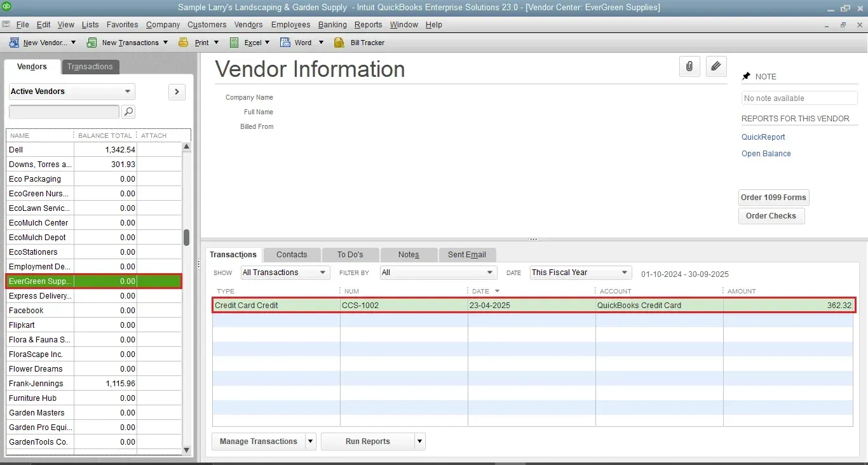868x465 pixels.
Task: Click the Order Checks button
Action: 771,216
